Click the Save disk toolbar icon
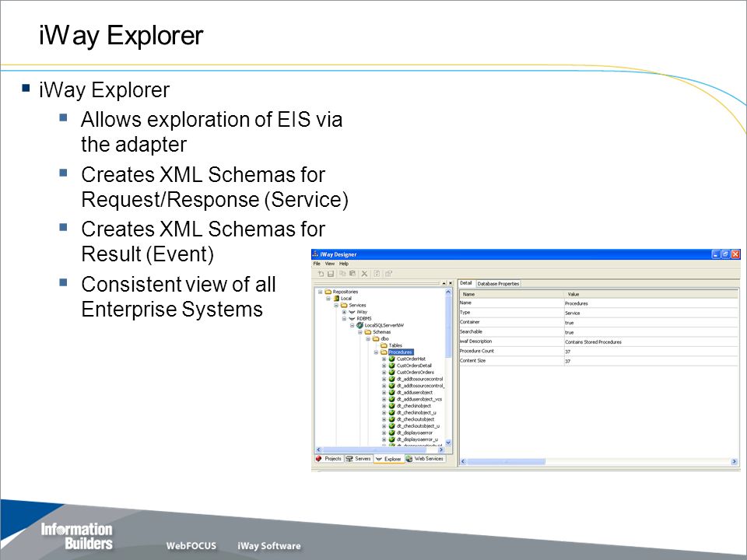 tap(330, 274)
